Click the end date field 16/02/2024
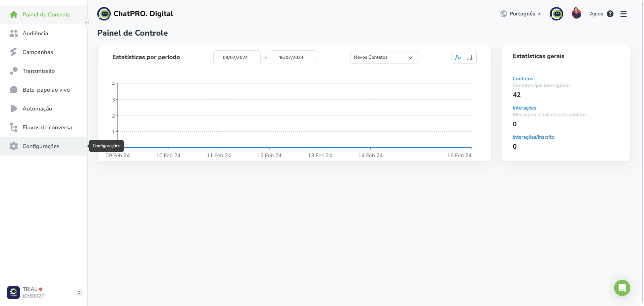 (x=293, y=57)
